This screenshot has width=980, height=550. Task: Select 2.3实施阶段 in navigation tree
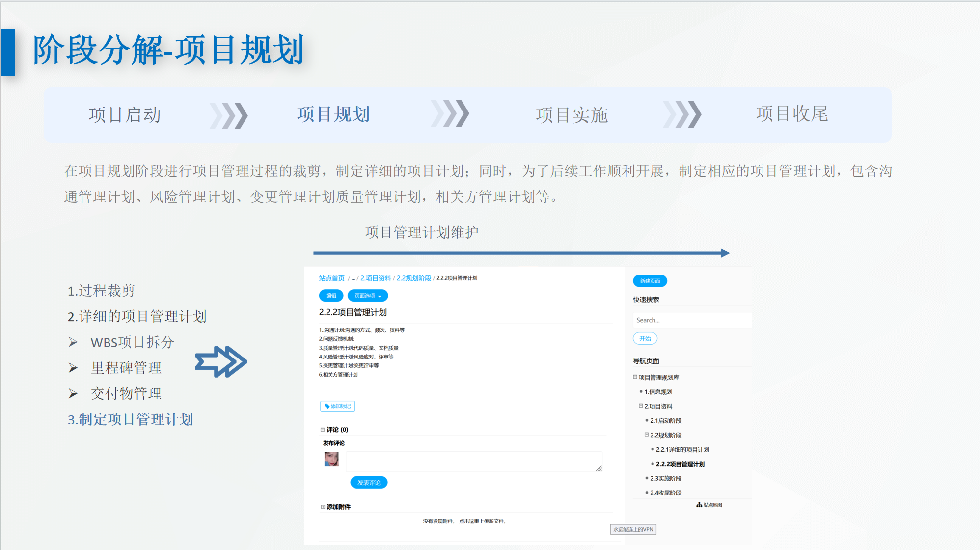(665, 478)
